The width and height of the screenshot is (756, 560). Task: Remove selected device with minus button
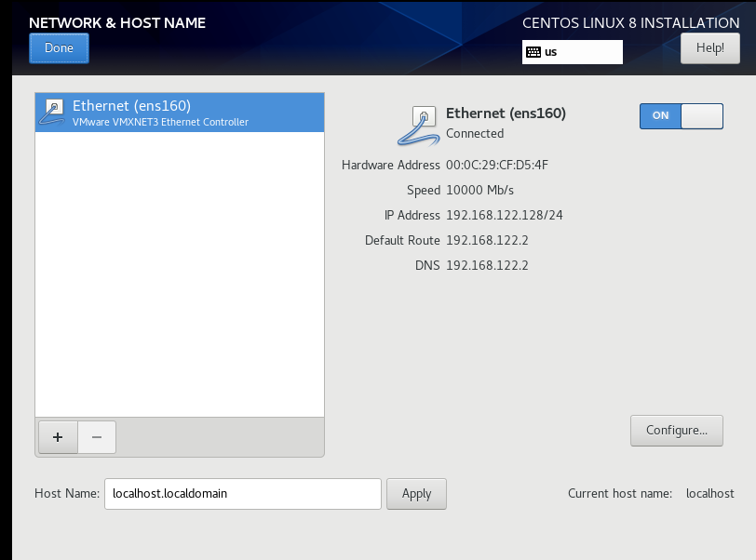pos(97,437)
